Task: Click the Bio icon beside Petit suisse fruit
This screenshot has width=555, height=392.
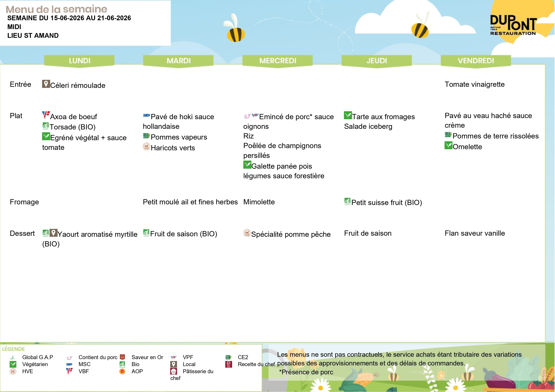Action: tap(348, 201)
